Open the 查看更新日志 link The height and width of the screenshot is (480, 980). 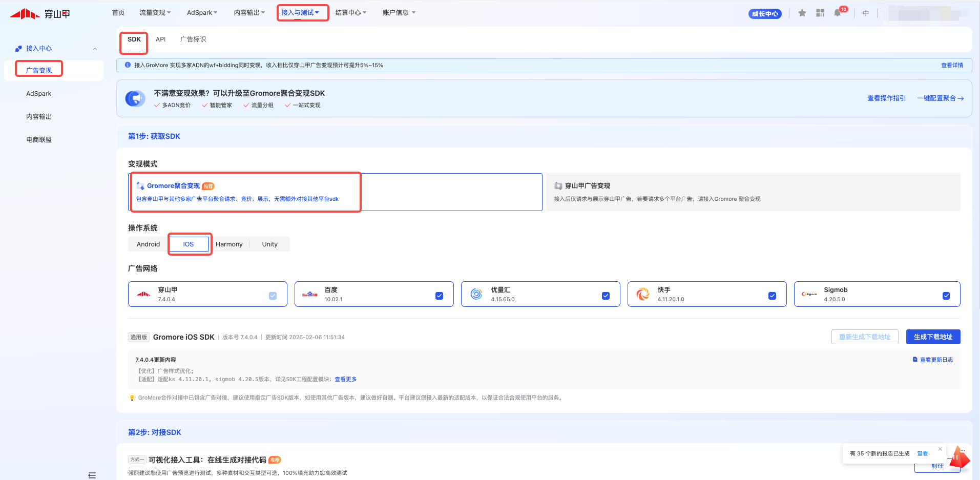936,360
